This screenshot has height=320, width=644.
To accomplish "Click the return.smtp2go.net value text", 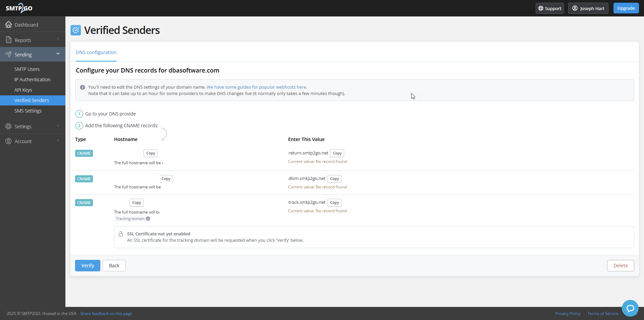I will (x=308, y=153).
